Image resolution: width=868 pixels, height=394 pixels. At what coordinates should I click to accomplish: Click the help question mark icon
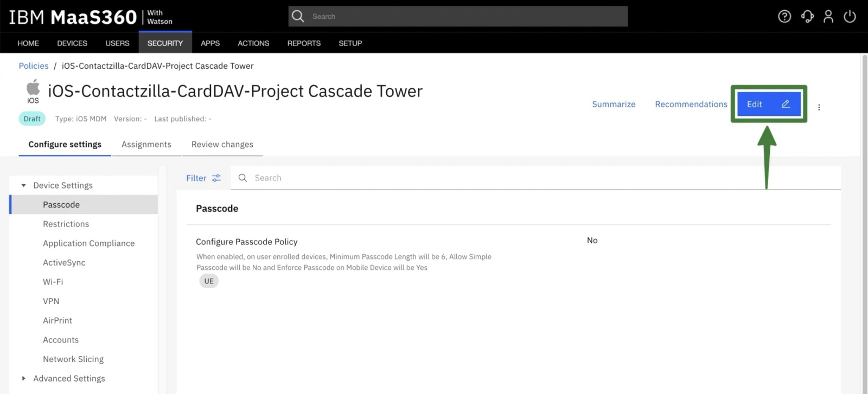click(x=784, y=16)
